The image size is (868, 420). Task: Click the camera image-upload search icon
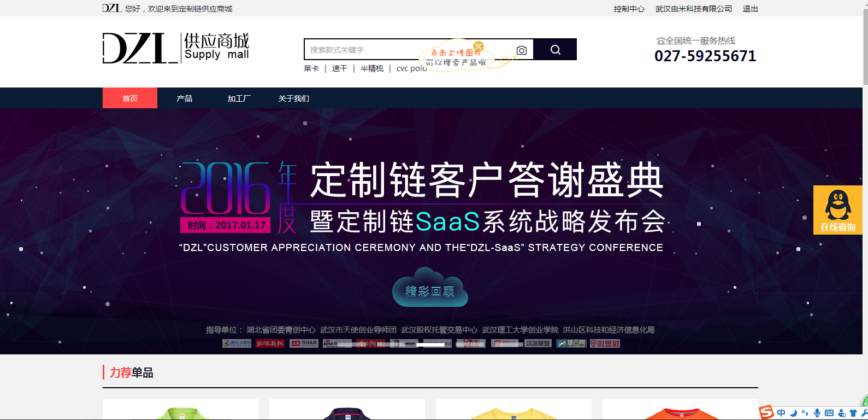(522, 50)
